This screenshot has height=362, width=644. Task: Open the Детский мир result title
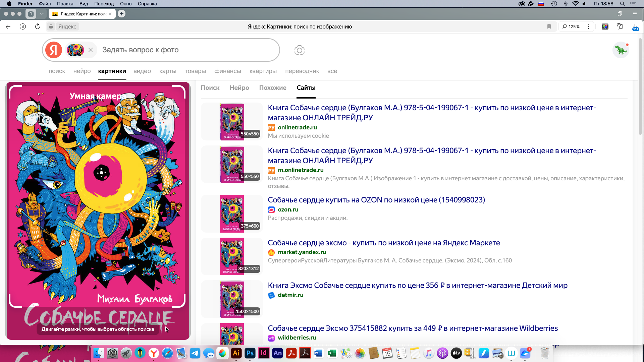pos(418,286)
